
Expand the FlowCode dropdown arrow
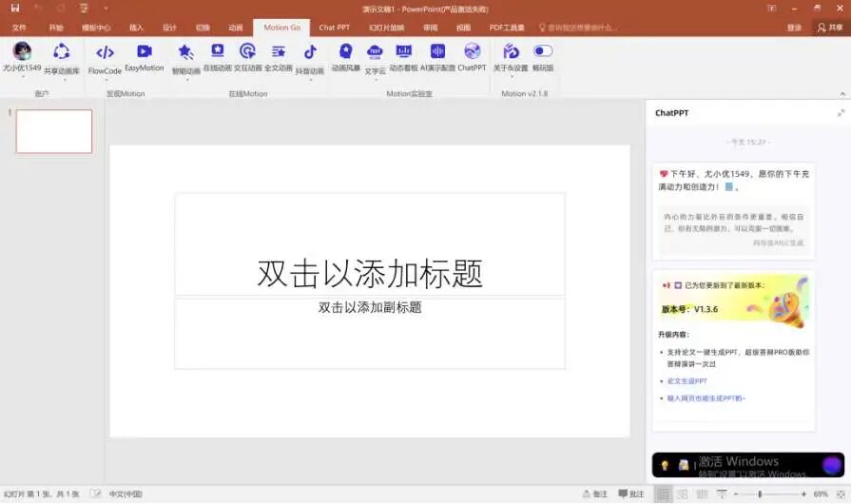pyautogui.click(x=106, y=80)
